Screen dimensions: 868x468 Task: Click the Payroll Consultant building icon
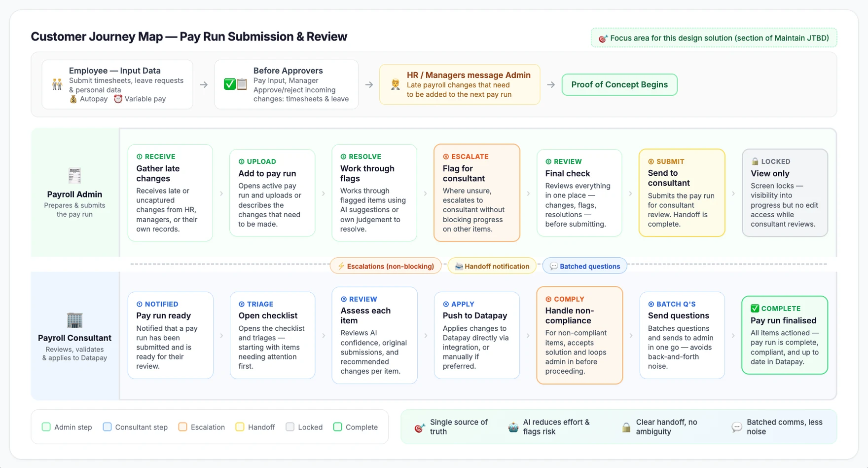pyautogui.click(x=74, y=320)
